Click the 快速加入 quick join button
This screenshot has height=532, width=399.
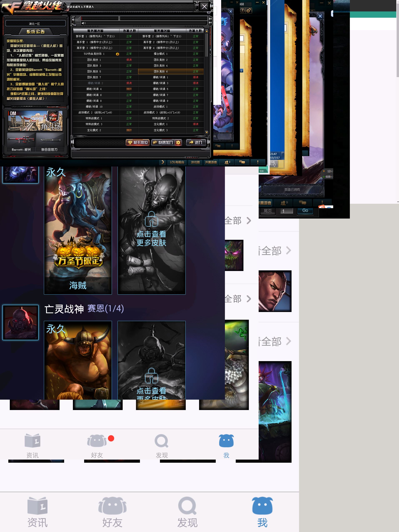pos(163,143)
